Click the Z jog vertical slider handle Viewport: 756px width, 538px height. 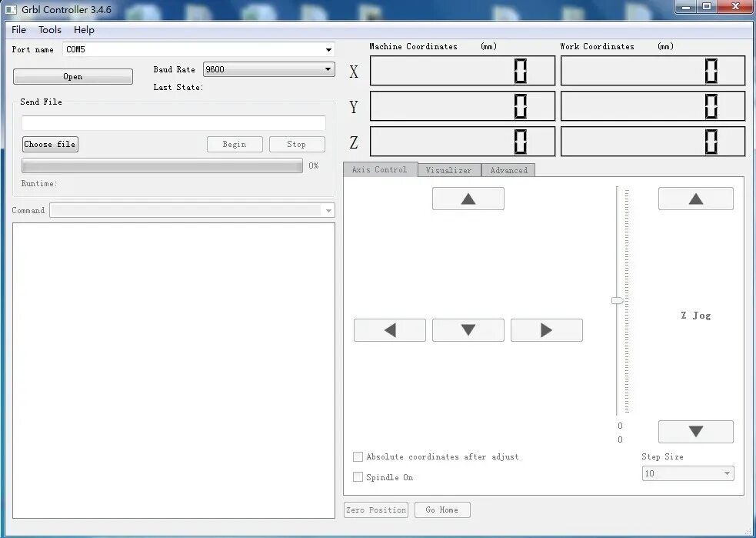(x=617, y=301)
